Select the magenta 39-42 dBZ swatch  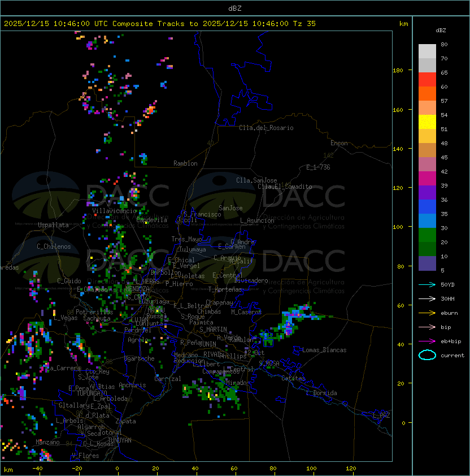tap(427, 179)
